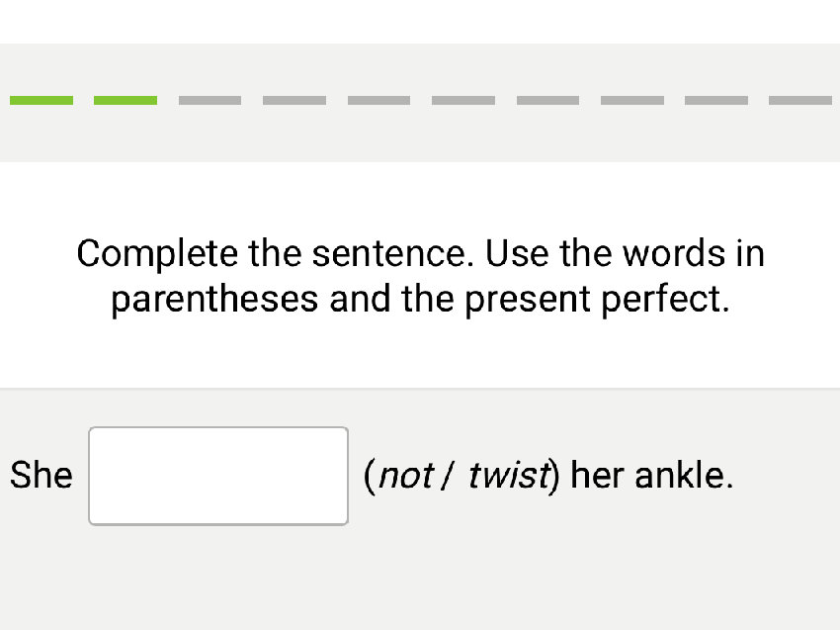Click the eighth progress bar segment
The height and width of the screenshot is (630, 840).
pyautogui.click(x=633, y=100)
